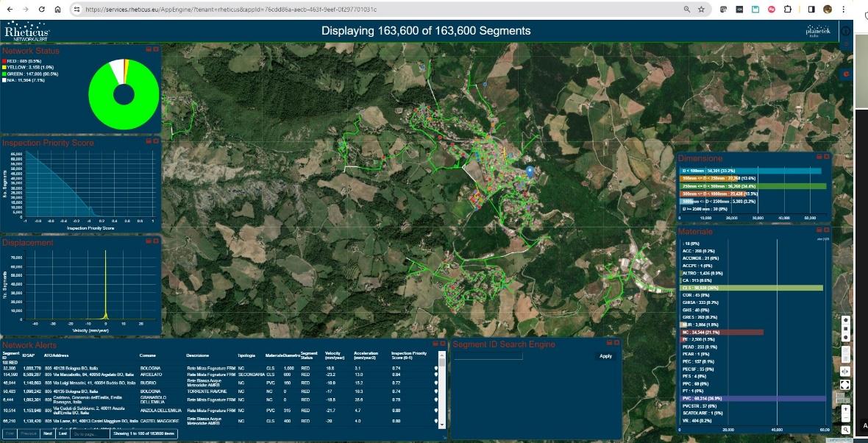Image resolution: width=868 pixels, height=443 pixels.
Task: Locate the first Bologna alert row on the map
Action: click(435, 368)
